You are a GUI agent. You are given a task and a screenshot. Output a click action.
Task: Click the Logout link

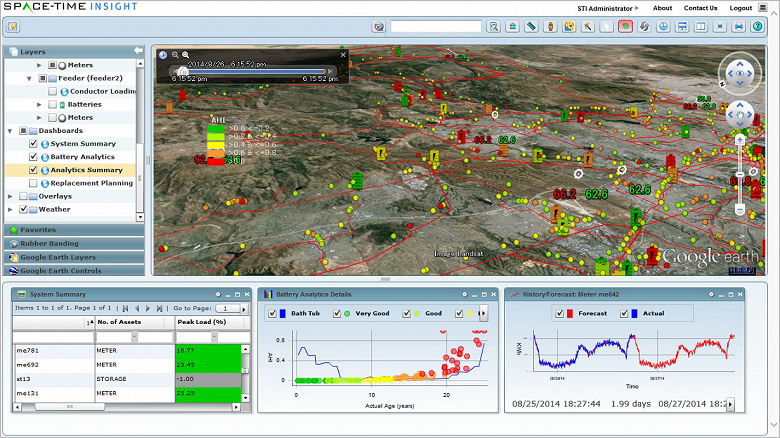(740, 8)
